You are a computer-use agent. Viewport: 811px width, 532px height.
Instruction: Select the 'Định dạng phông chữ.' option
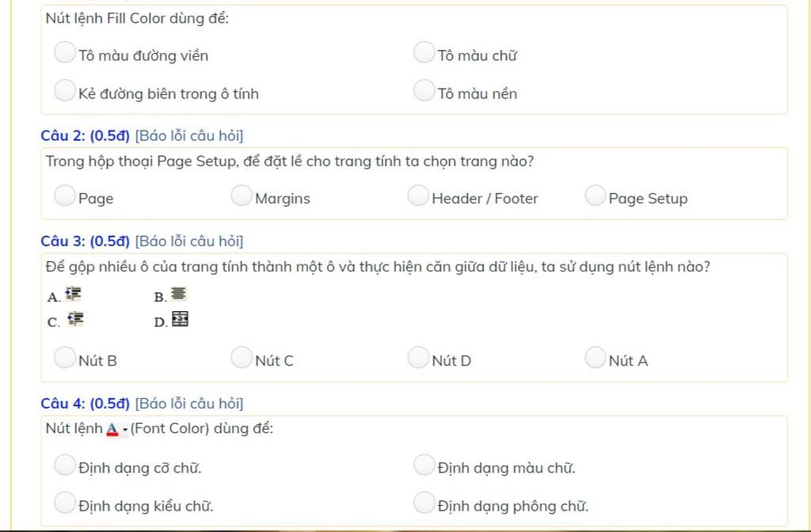point(425,503)
